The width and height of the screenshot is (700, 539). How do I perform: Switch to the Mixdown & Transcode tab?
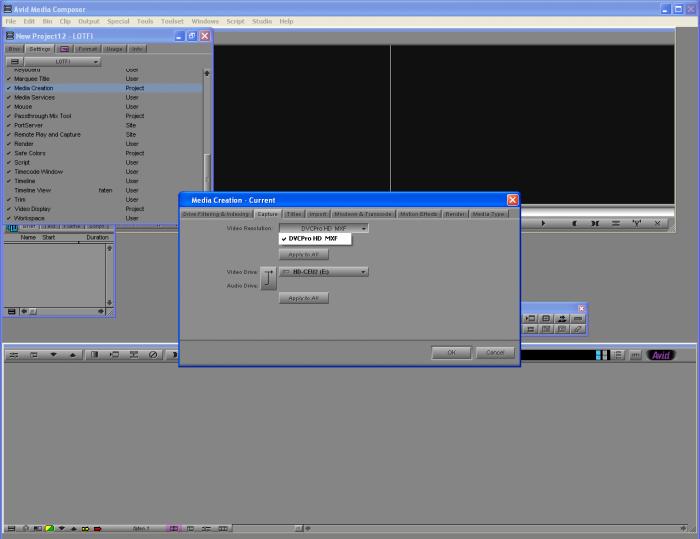[363, 214]
